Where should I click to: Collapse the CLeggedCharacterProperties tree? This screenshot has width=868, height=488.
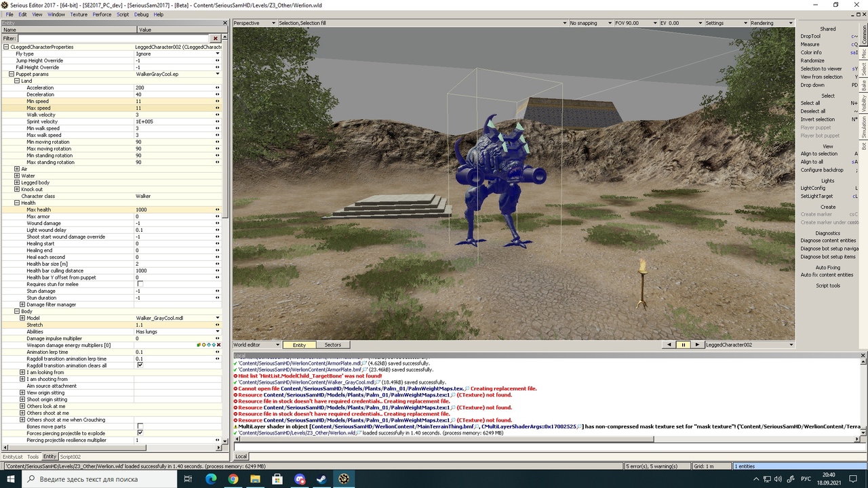6,47
